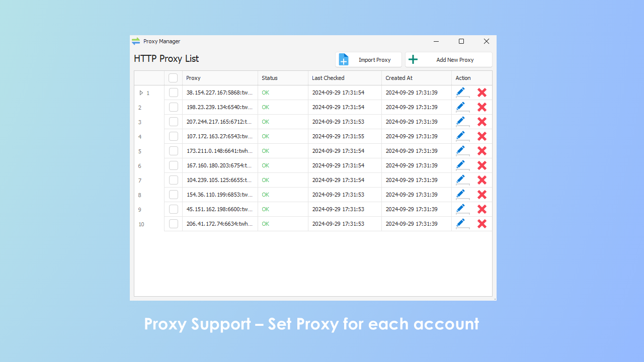Viewport: 644px width, 362px height.
Task: Delete proxy 198.23.239.134 using red X
Action: tap(481, 107)
